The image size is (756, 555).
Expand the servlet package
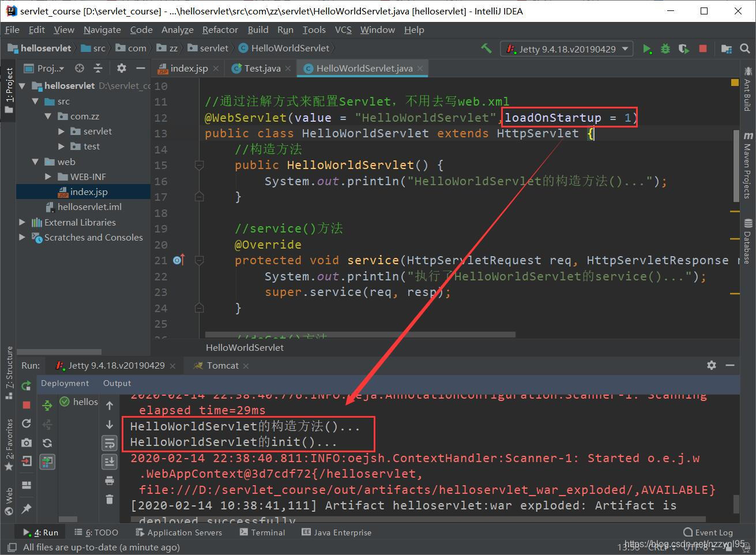pos(61,132)
